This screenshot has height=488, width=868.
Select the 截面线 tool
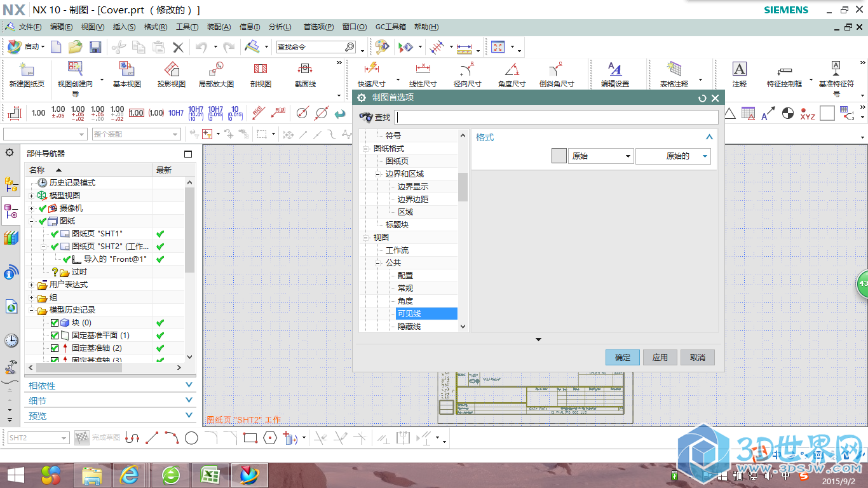[305, 75]
